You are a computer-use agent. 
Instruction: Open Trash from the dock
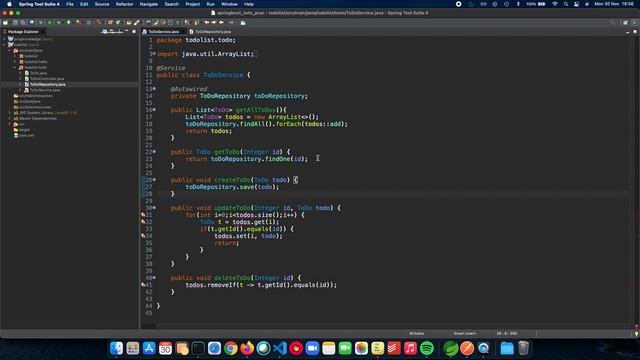pos(524,348)
